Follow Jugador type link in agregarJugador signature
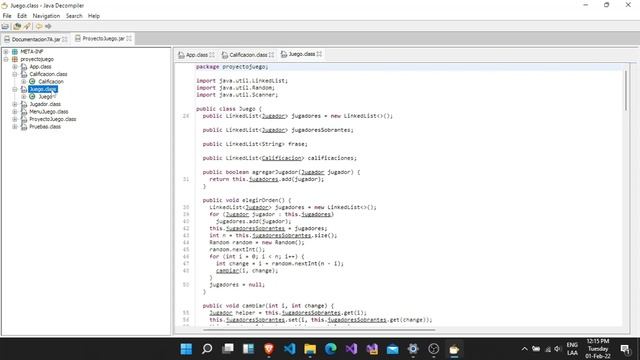The height and width of the screenshot is (360, 640). coord(313,172)
